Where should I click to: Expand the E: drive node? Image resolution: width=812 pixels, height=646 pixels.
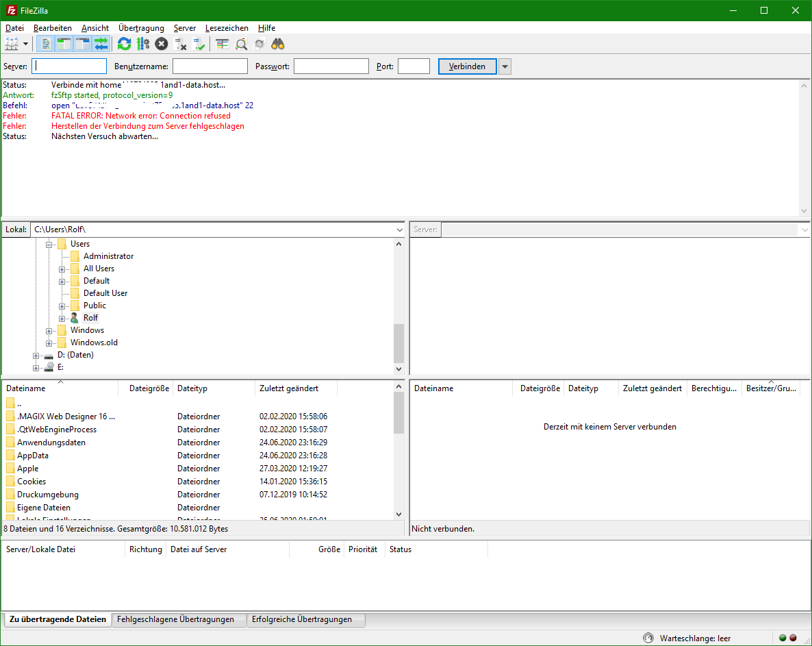point(36,368)
